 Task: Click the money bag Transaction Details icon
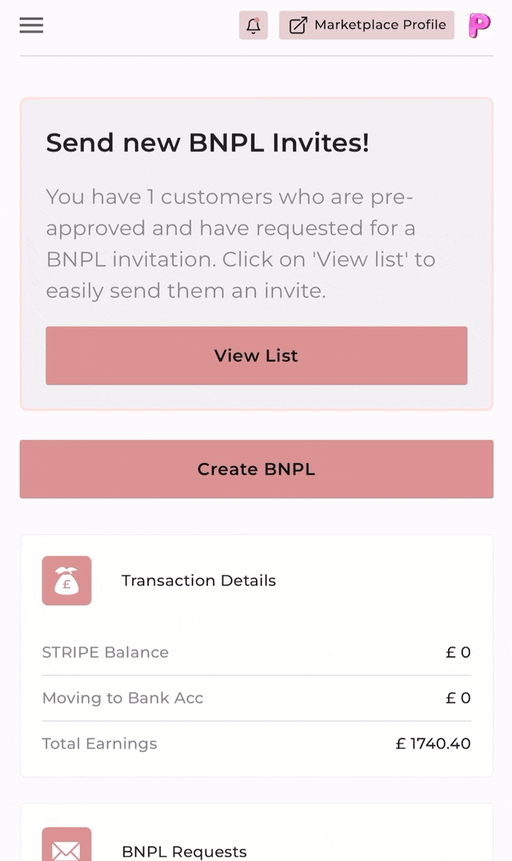pos(66,580)
